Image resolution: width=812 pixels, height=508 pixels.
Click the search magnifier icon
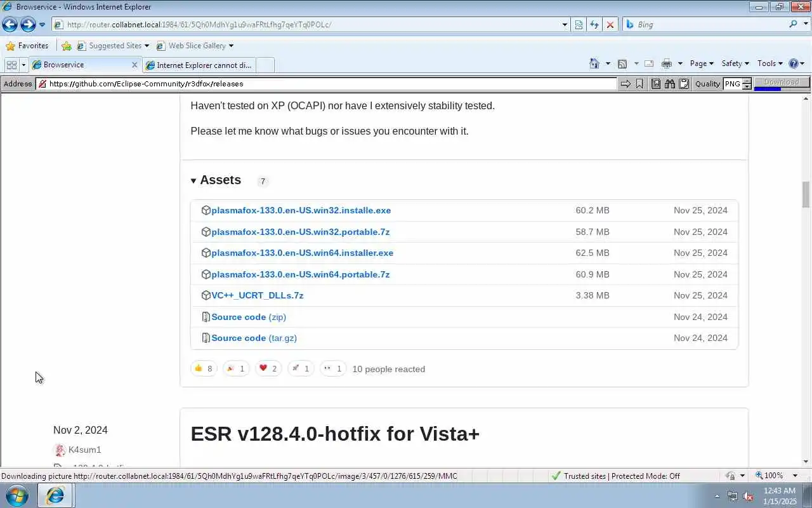click(793, 24)
